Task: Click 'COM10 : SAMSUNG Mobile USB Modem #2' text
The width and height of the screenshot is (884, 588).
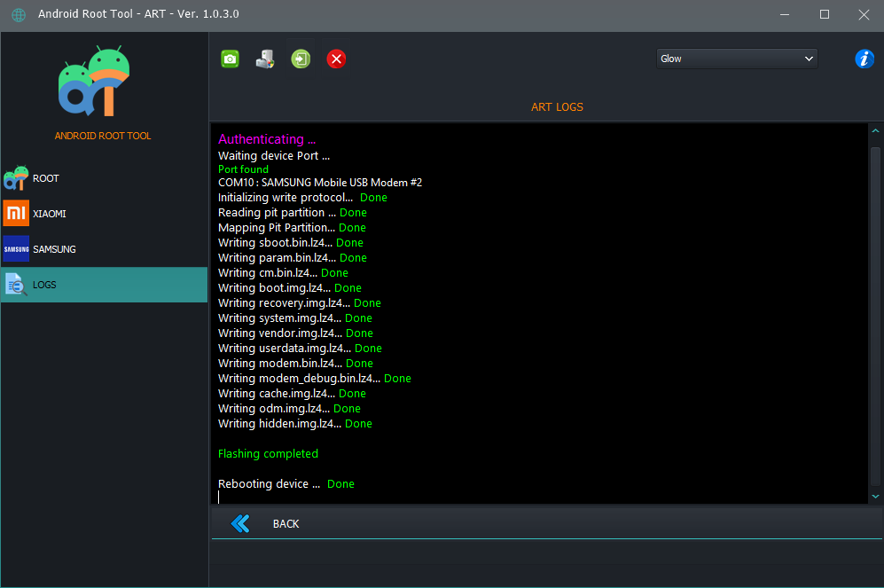Action: [x=320, y=183]
